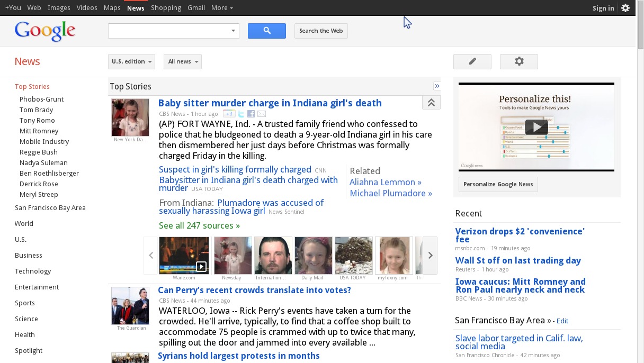Screen dimensions: 644x363
Task: Expand the search box suggestions arrow
Action: pos(233,31)
